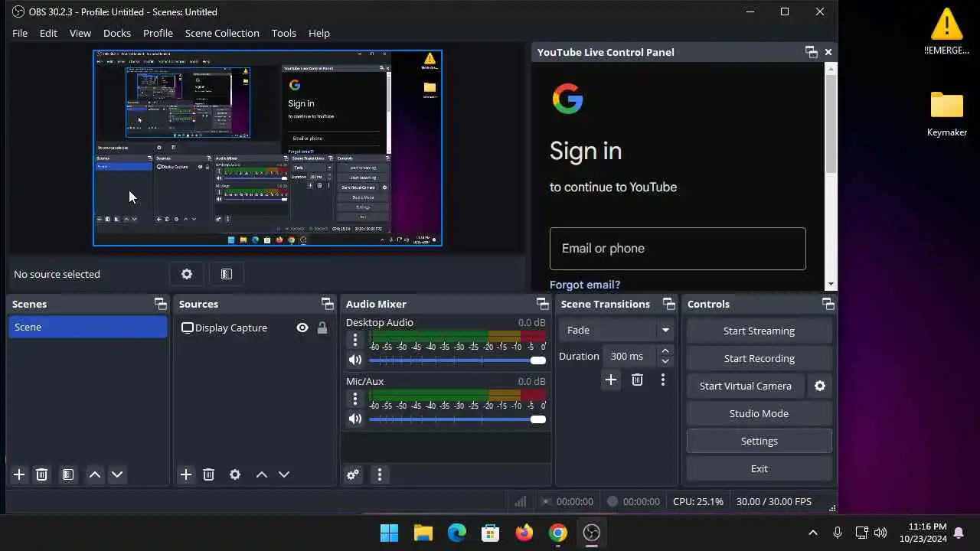Pop out the Scenes dock
The image size is (980, 551).
coord(160,304)
